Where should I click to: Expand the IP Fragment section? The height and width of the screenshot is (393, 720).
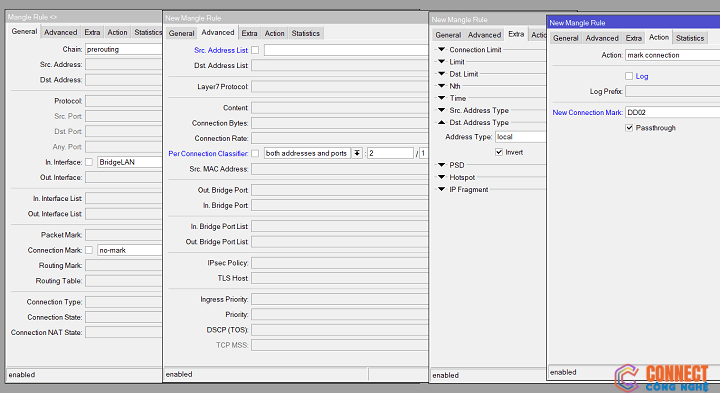coord(442,189)
